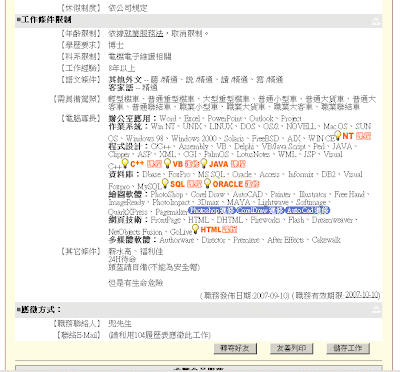Click the 職務聯絡人 field label
Viewport: 400px width, 372px height.
coord(77,323)
